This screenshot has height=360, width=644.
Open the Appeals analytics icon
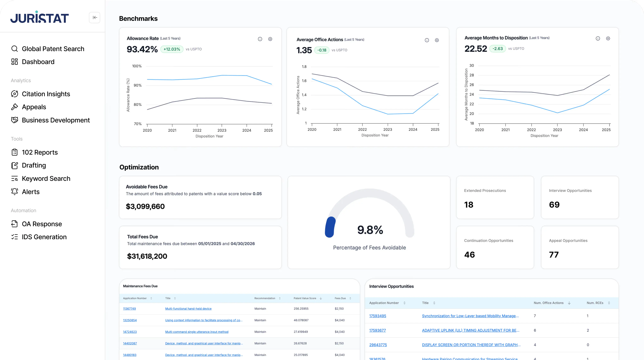click(x=14, y=107)
